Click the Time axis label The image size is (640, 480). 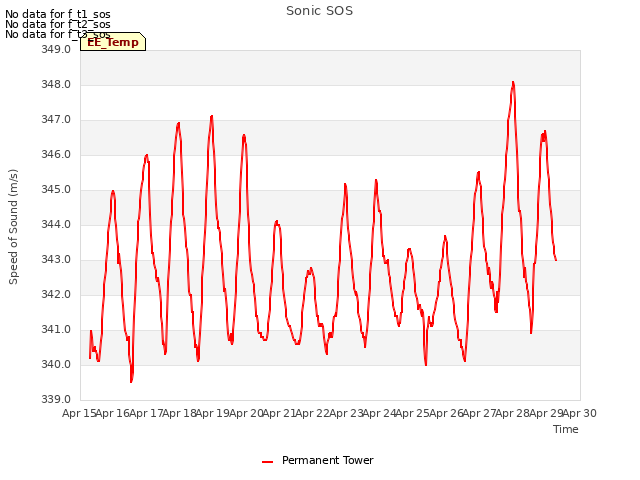tap(566, 429)
